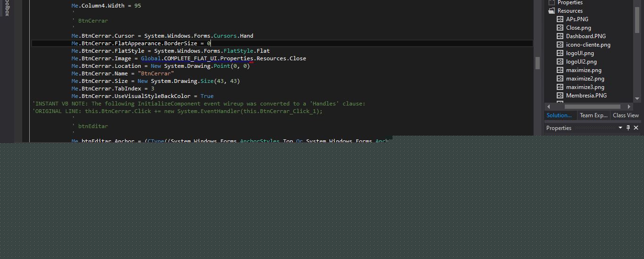644x259 pixels.
Task: Click the Solution Explorer horizontal scrollbar thumb
Action: [592, 107]
